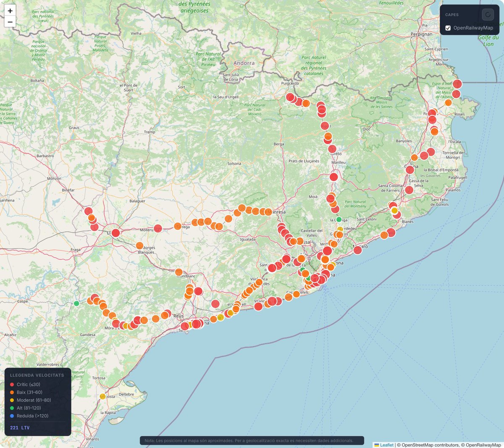
Task: Click the orange marker above Montblanc
Action: (179, 272)
